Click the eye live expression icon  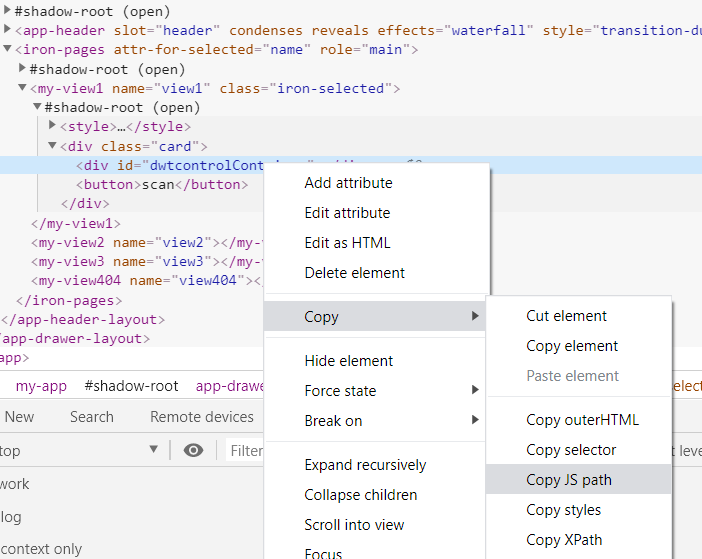(x=193, y=450)
